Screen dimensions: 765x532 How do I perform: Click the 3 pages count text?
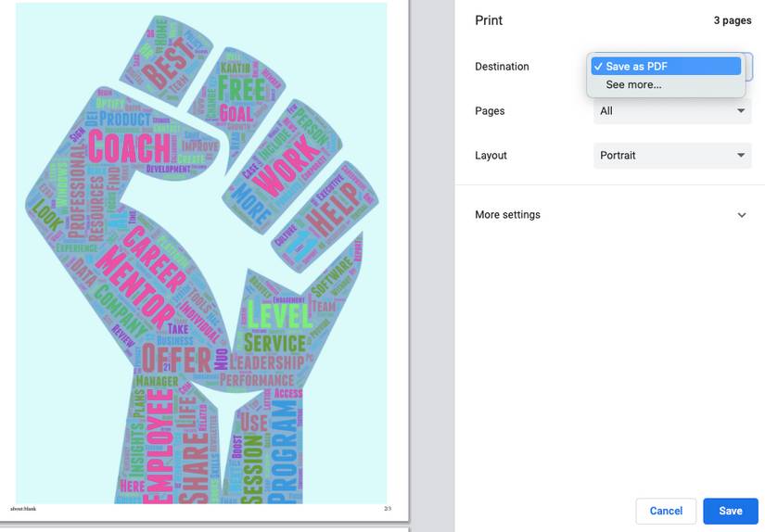(733, 20)
